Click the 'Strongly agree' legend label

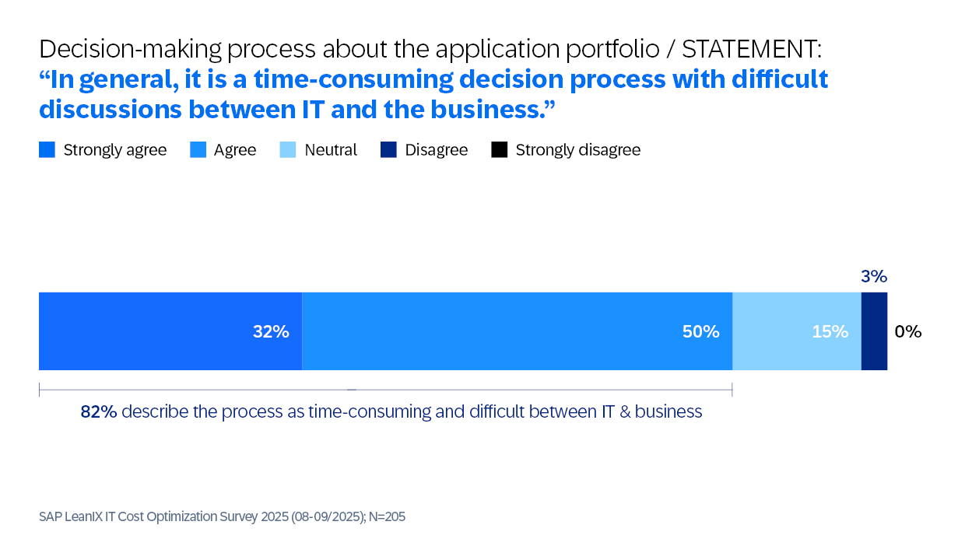[x=115, y=150]
